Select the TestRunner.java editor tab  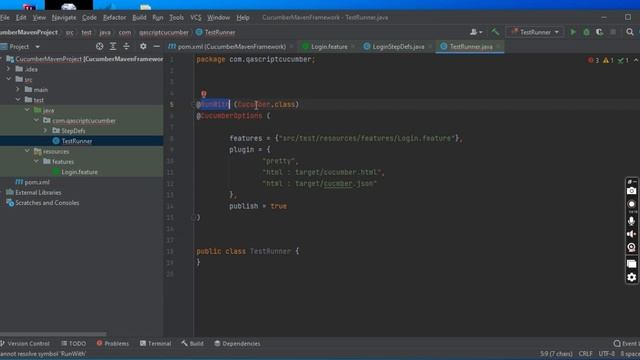point(471,47)
